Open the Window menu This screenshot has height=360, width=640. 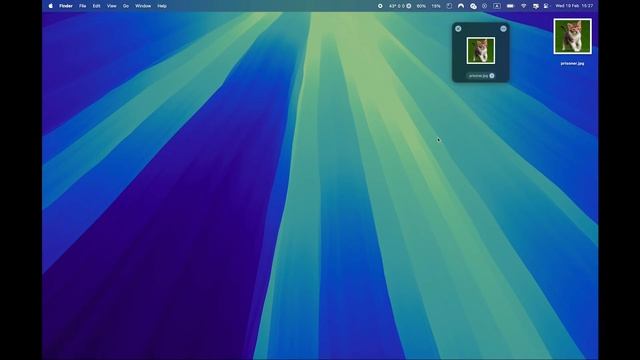click(143, 6)
